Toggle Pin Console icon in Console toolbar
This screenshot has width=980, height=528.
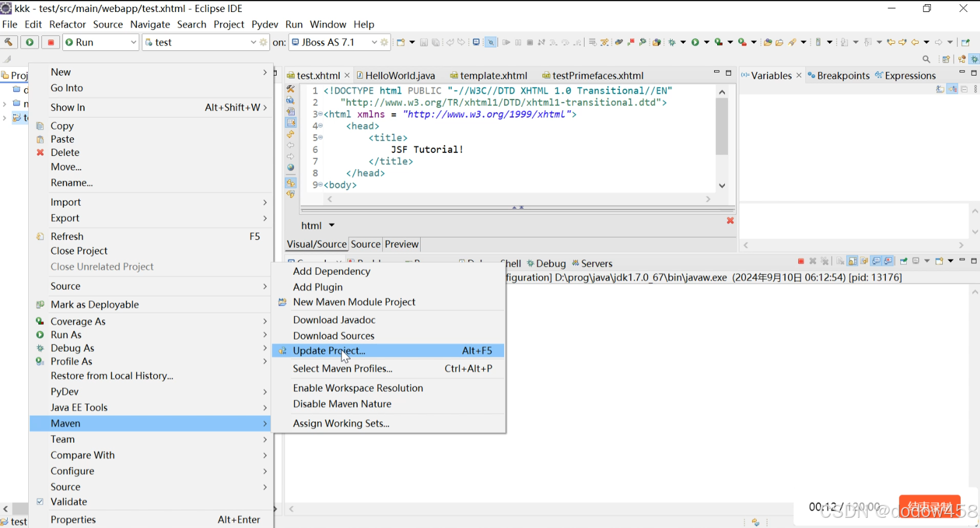coord(903,261)
